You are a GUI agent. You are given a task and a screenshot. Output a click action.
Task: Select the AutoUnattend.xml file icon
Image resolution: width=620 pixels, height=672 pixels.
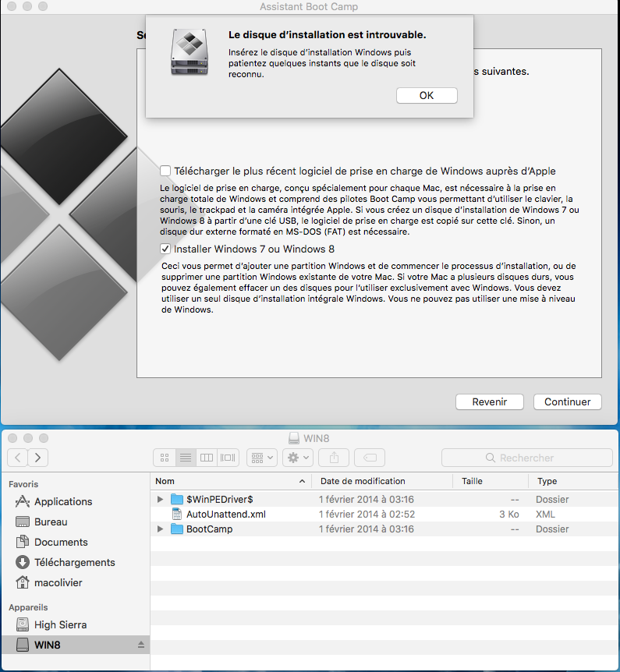(177, 514)
